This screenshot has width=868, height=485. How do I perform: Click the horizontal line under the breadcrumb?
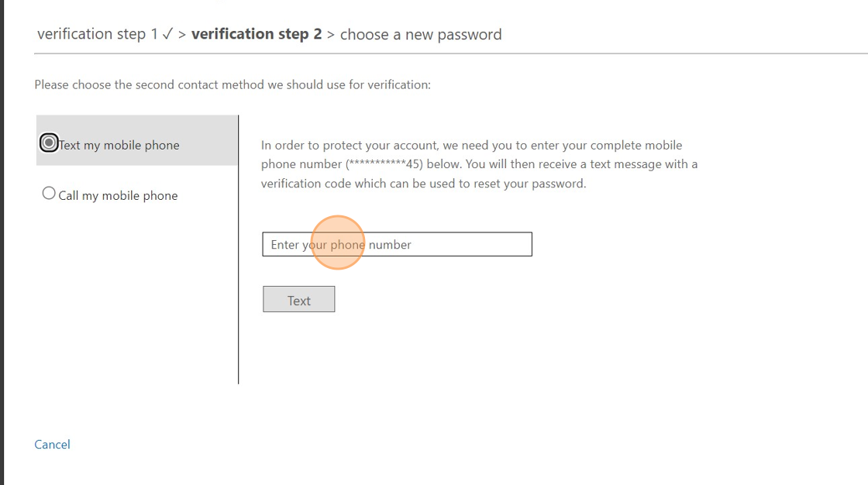pyautogui.click(x=449, y=53)
